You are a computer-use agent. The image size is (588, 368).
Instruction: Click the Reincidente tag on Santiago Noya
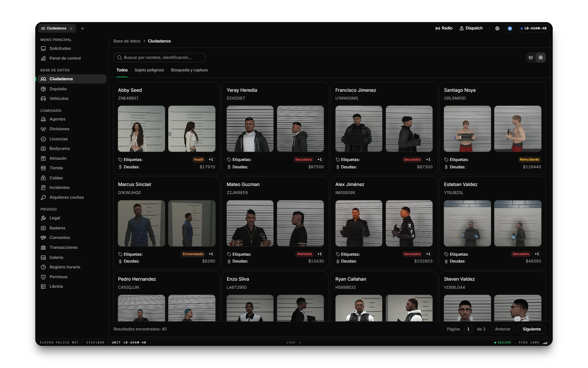[x=529, y=159]
